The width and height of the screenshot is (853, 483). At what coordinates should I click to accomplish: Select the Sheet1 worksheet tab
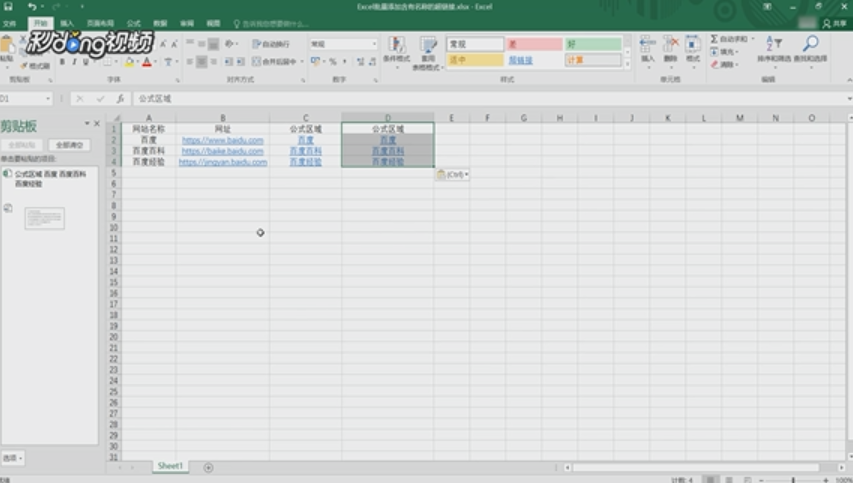(170, 466)
